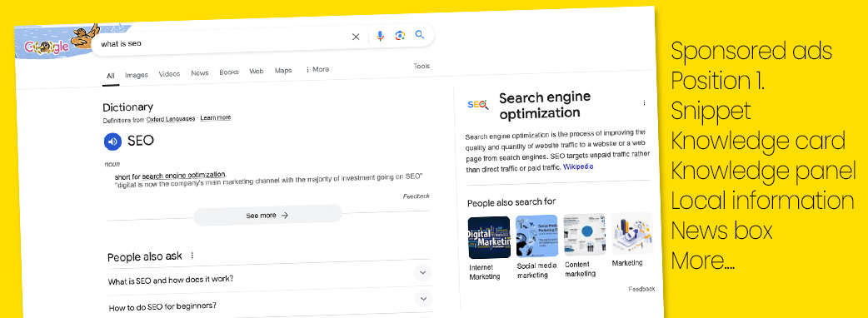Click the 'People also search for' heading
The image size is (868, 318).
[511, 202]
